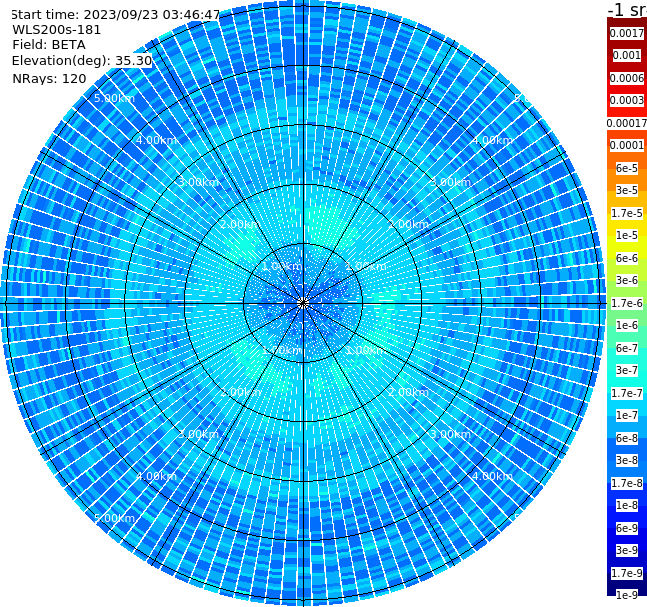Select the 3.00km range label in the southwest quadrant
Viewport: 647px width, 607px height.
pyautogui.click(x=198, y=434)
